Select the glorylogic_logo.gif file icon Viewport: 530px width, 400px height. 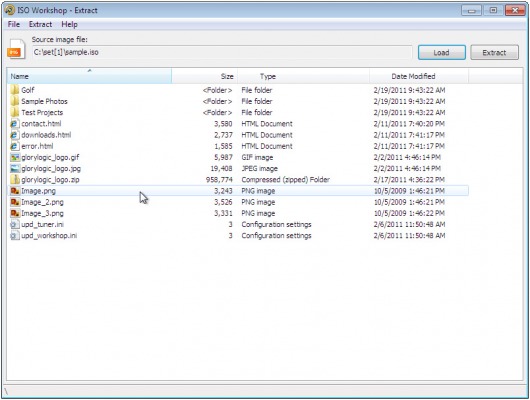click(x=15, y=157)
